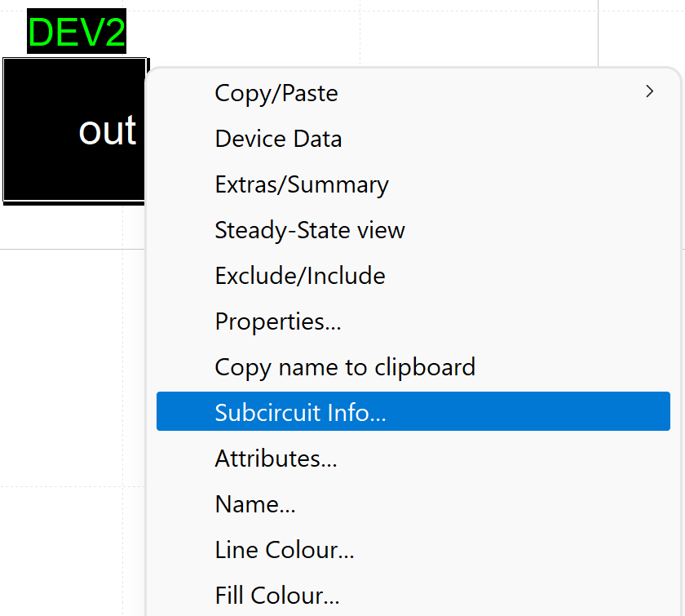Choose Extras/Summary in the context menu
The height and width of the screenshot is (616, 685).
[x=301, y=184]
